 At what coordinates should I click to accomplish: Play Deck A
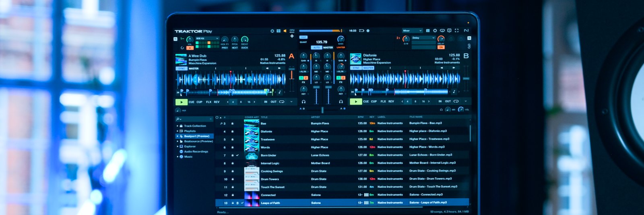(182, 102)
